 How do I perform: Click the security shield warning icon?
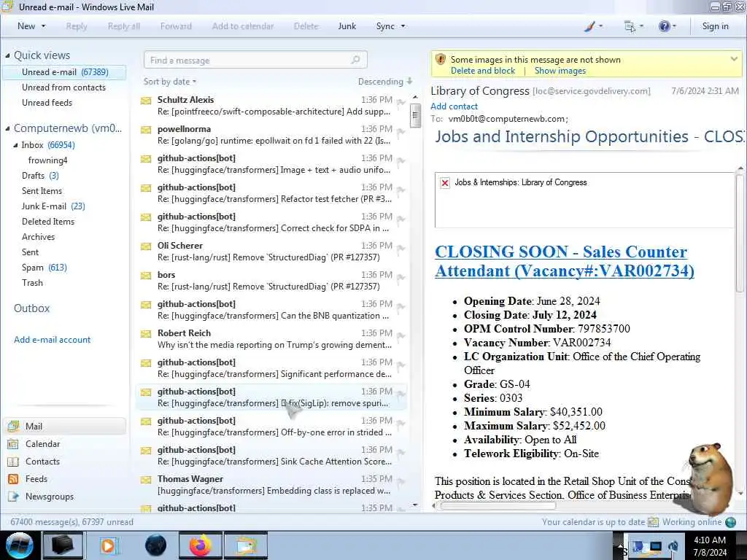click(440, 60)
